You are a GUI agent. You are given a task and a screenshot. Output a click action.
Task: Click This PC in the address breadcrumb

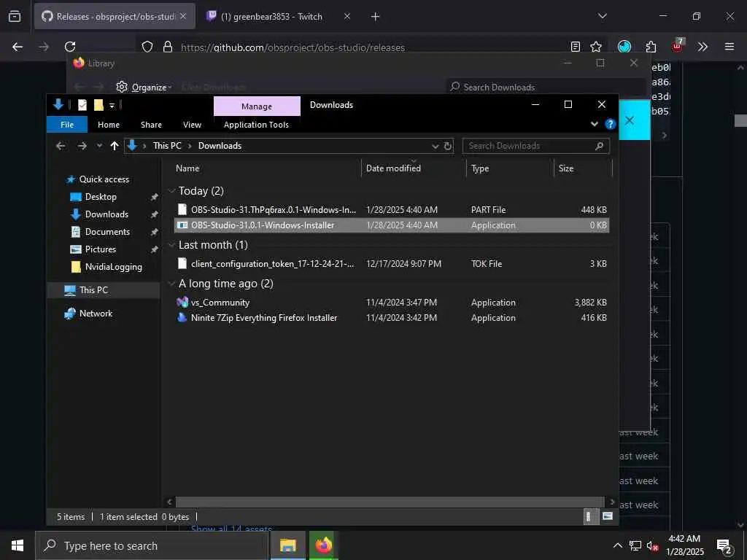pos(167,146)
